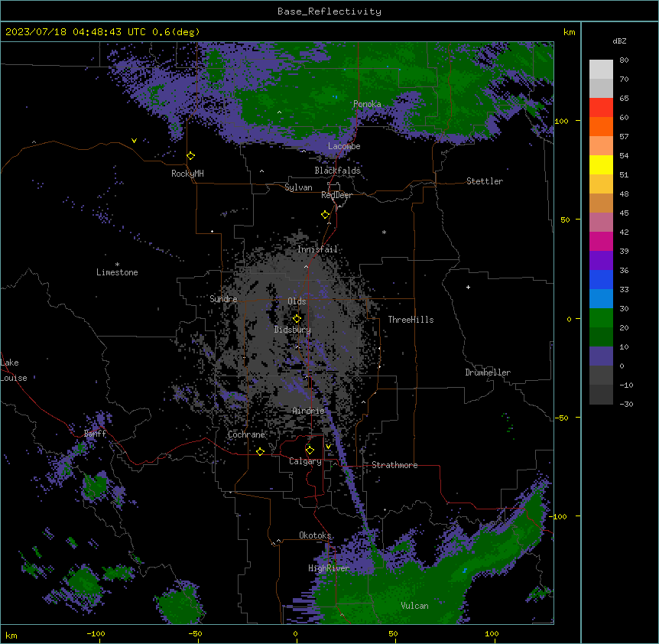659x644 pixels.
Task: Click the Innisfail city label
Action: pyautogui.click(x=317, y=249)
